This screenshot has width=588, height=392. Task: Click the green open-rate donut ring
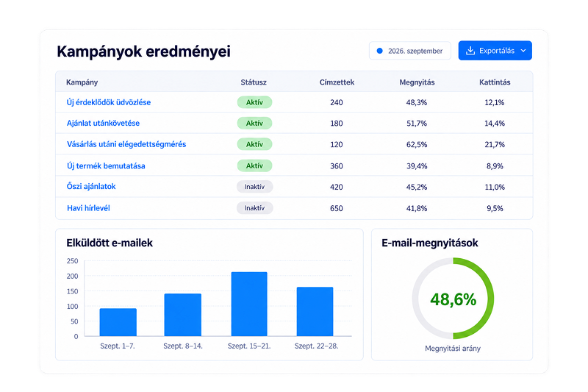(x=490, y=298)
